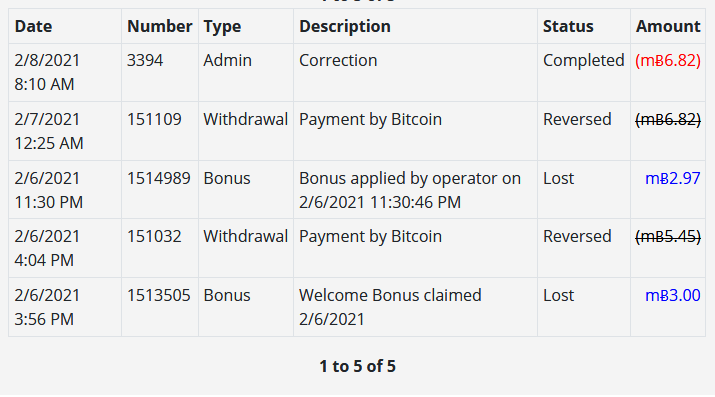Screen dimensions: 715x397
Task: Click the Completed status cell
Action: (x=584, y=60)
